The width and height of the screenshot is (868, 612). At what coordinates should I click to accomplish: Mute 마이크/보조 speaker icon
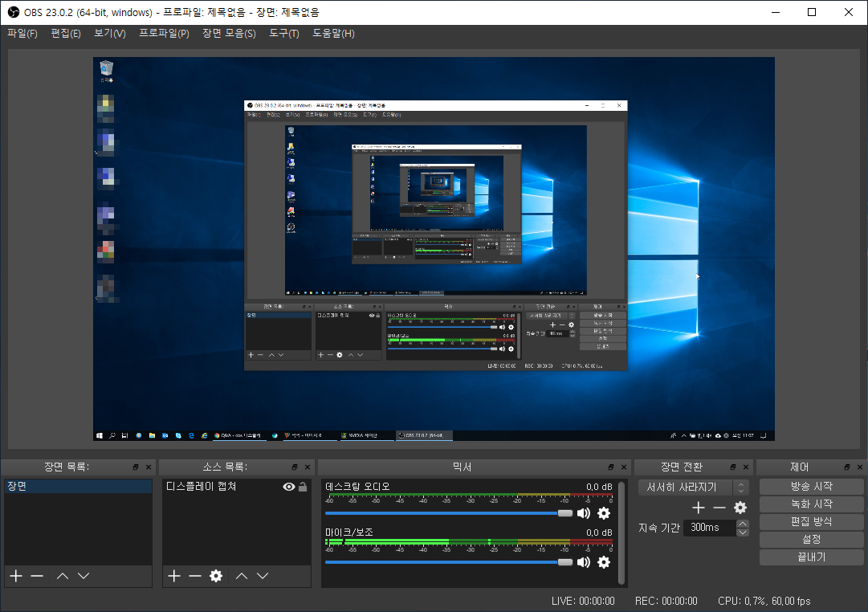(x=584, y=562)
